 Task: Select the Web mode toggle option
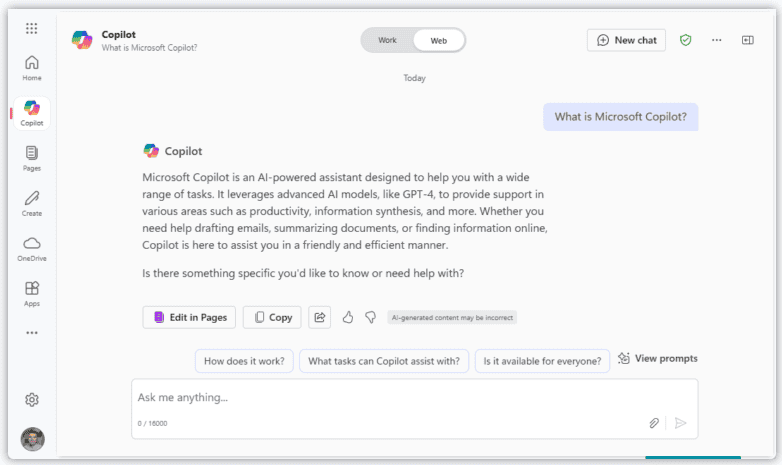[439, 40]
